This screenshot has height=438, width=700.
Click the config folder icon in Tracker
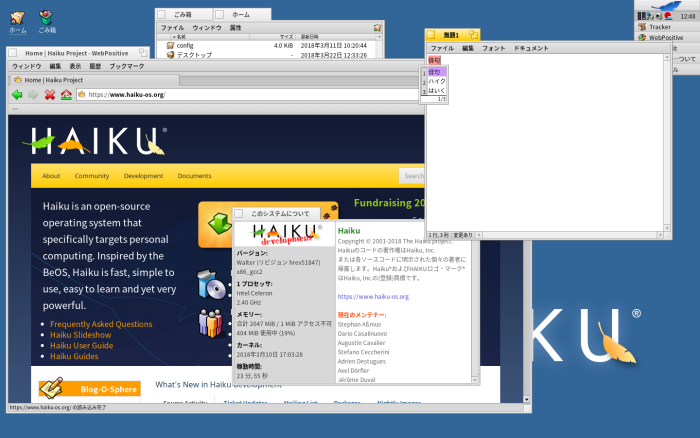[x=170, y=46]
